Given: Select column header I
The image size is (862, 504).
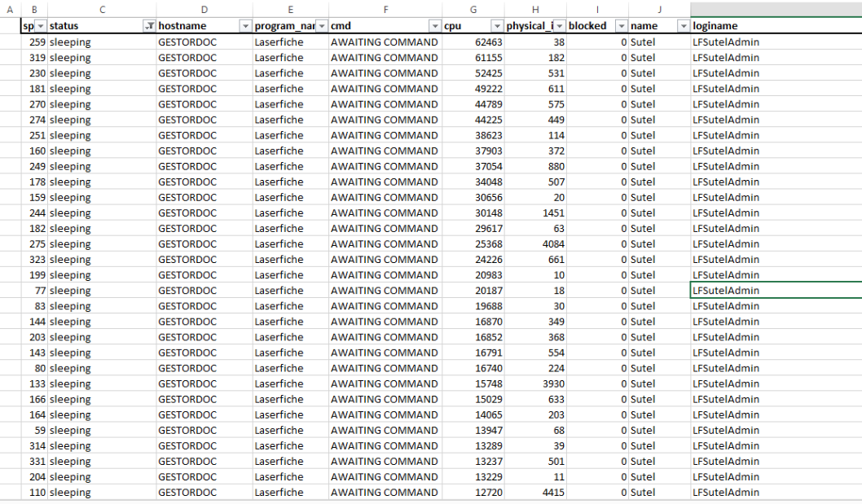Looking at the screenshot, I should point(597,9).
